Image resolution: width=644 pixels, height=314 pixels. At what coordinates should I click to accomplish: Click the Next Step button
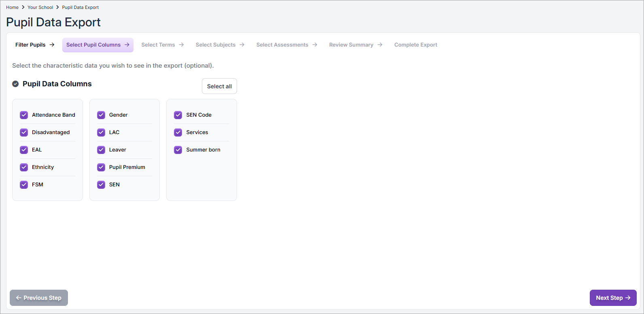[x=613, y=298]
